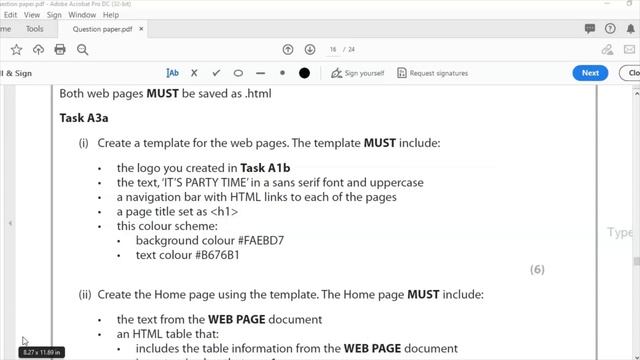Close the Question paper.pdf tab
This screenshot has width=640, height=360.
pos(141,29)
